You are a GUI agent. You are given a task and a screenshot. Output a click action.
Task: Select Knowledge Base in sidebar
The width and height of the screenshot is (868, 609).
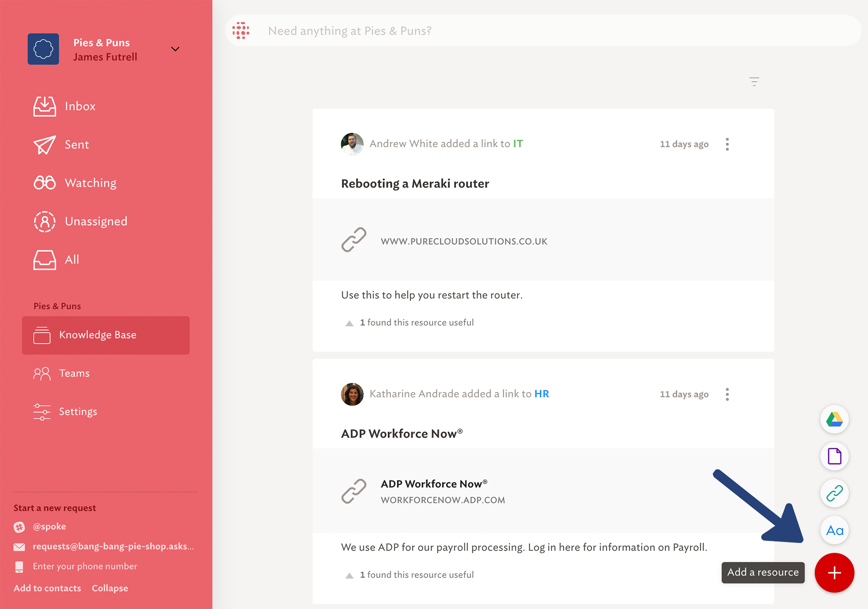(x=106, y=335)
